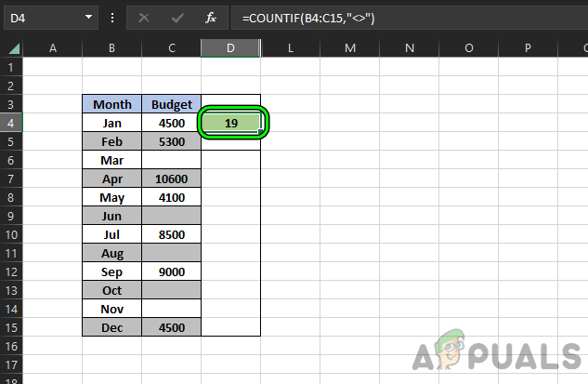This screenshot has height=384, width=588.
Task: Select Jan budget cell 4500
Action: [171, 123]
